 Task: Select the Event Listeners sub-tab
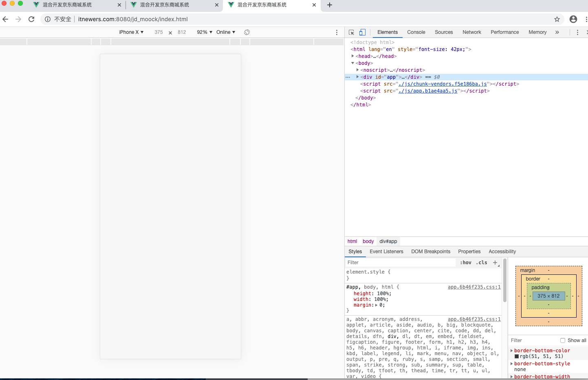pyautogui.click(x=386, y=252)
